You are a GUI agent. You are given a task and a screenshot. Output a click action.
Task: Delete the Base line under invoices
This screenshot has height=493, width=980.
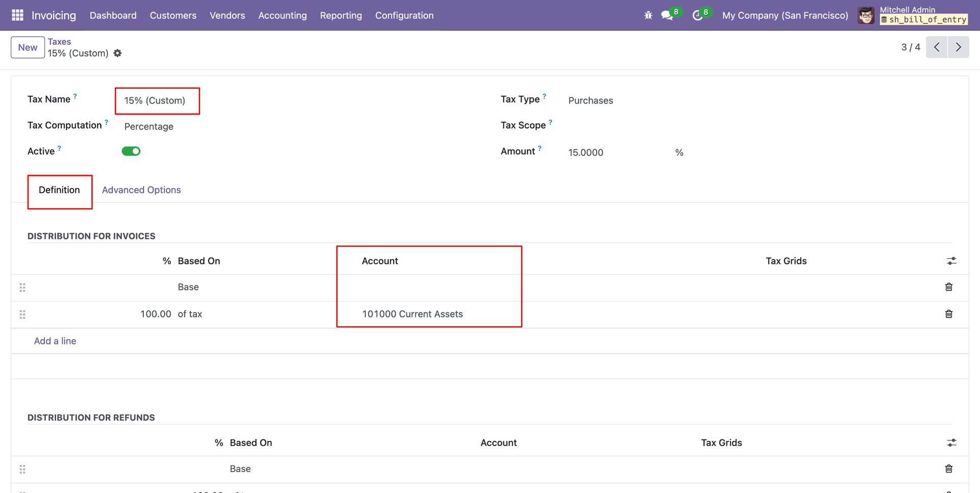(948, 287)
